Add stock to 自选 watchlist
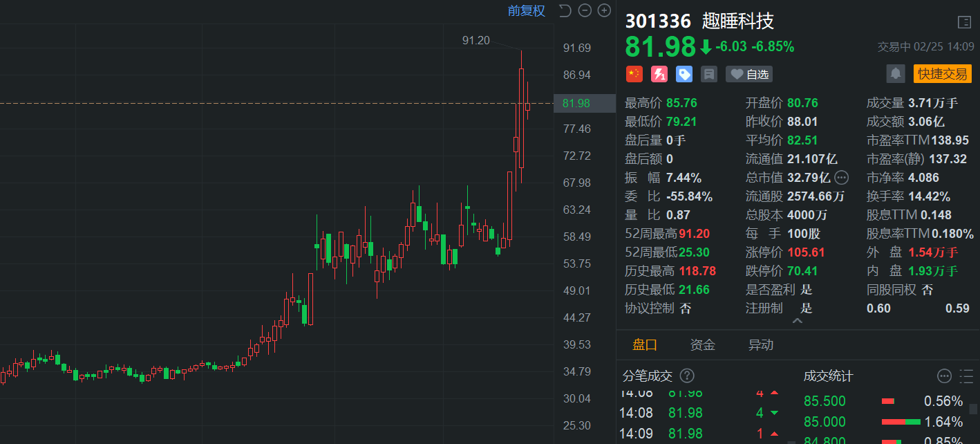Viewport: 980px width, 444px height. pyautogui.click(x=749, y=74)
